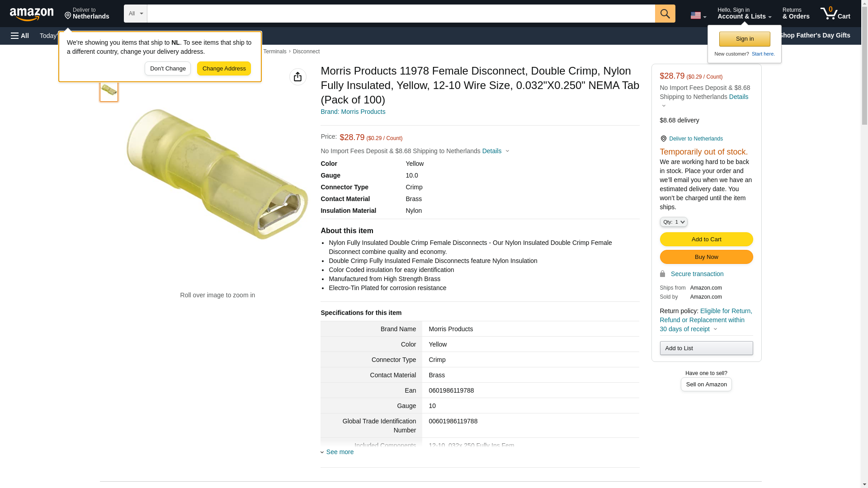Click the Add to Cart button
Screen dimensions: 868x488
(x=706, y=239)
